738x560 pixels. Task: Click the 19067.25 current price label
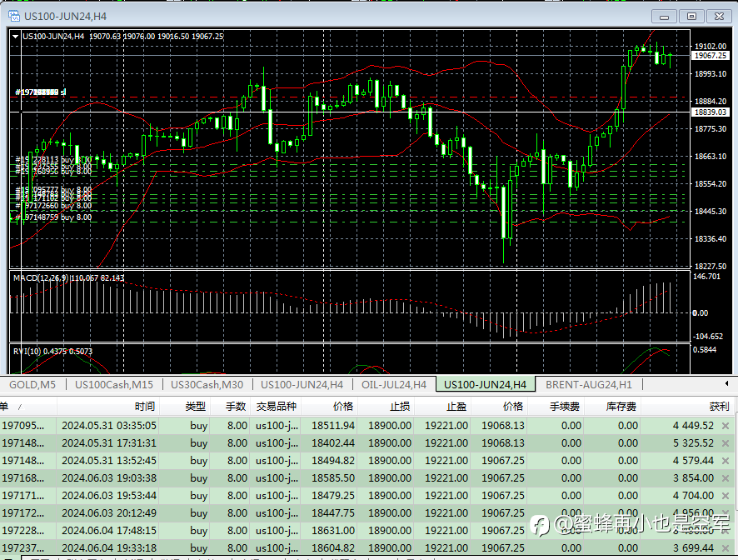coord(711,55)
